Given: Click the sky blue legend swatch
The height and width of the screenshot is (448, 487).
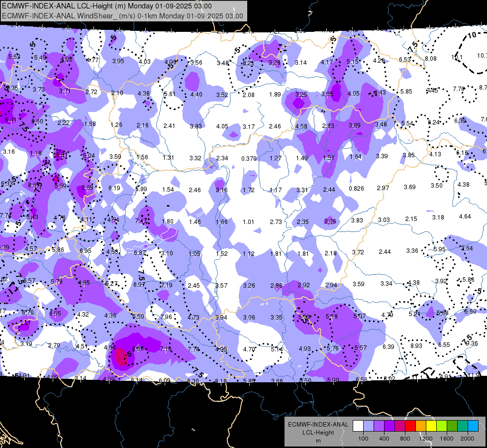Looking at the screenshot, I should [x=473, y=426].
